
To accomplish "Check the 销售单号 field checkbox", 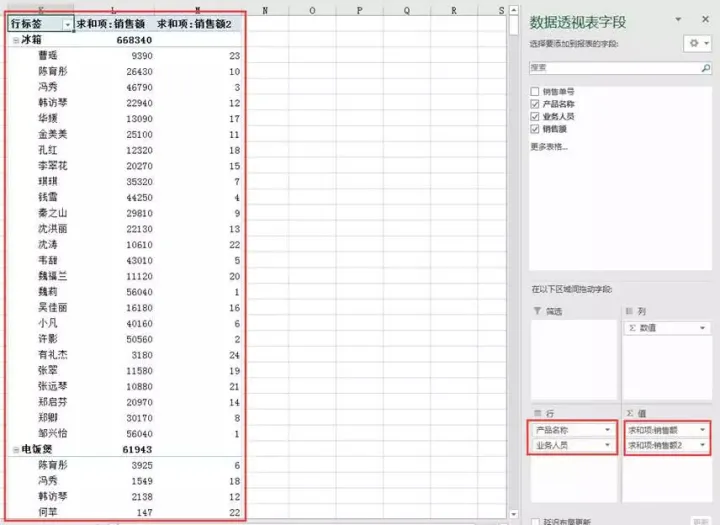I will click(534, 91).
